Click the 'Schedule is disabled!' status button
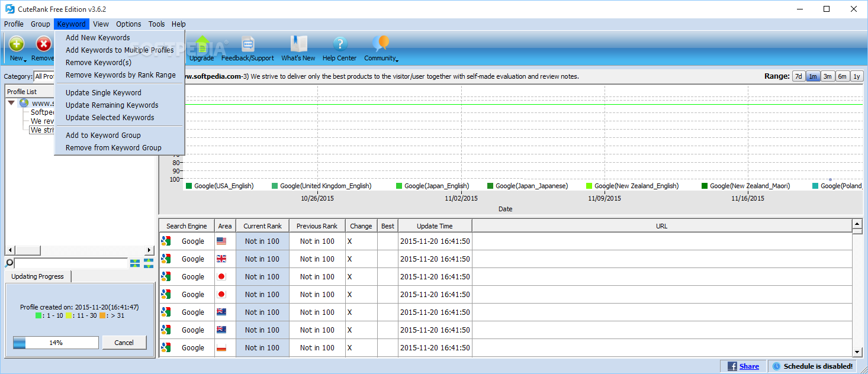This screenshot has width=868, height=374. (x=812, y=366)
